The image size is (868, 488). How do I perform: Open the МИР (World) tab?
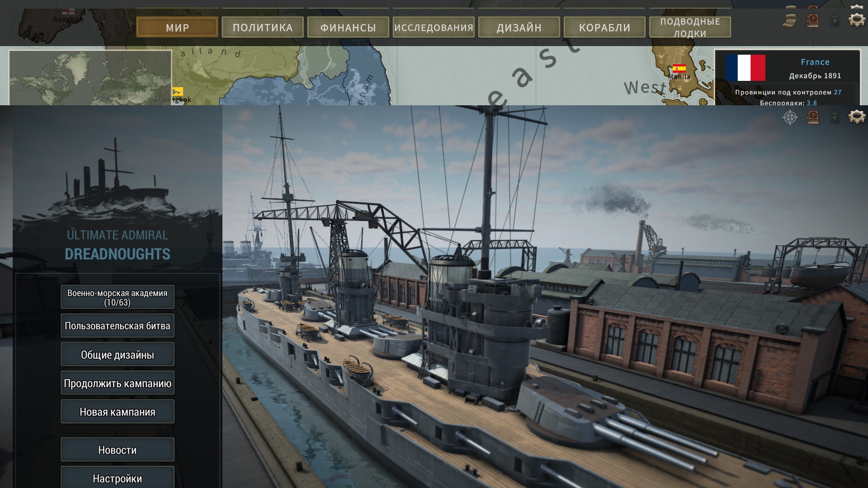[x=177, y=28]
